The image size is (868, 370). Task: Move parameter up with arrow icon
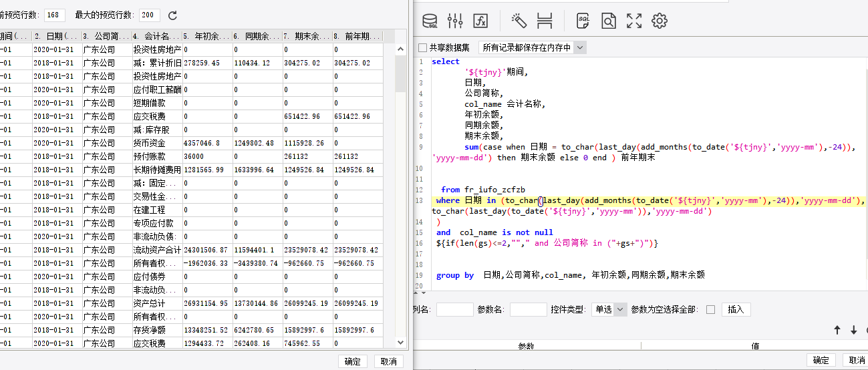[x=837, y=330]
